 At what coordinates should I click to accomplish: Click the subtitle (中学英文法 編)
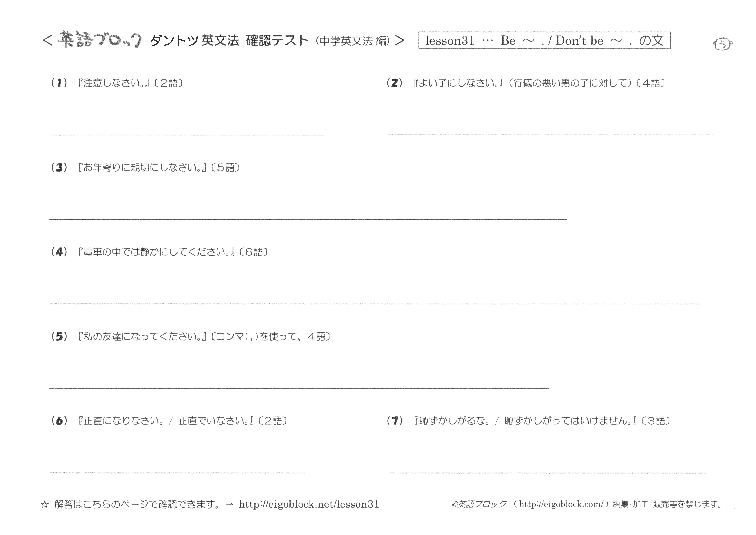(353, 41)
